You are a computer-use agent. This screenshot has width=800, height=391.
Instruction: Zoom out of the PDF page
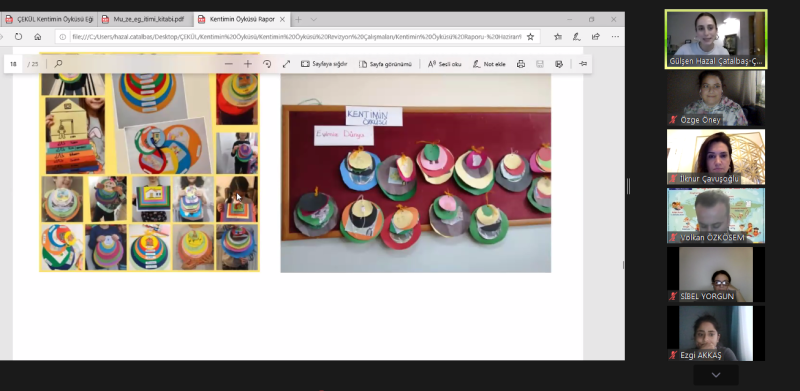click(229, 64)
